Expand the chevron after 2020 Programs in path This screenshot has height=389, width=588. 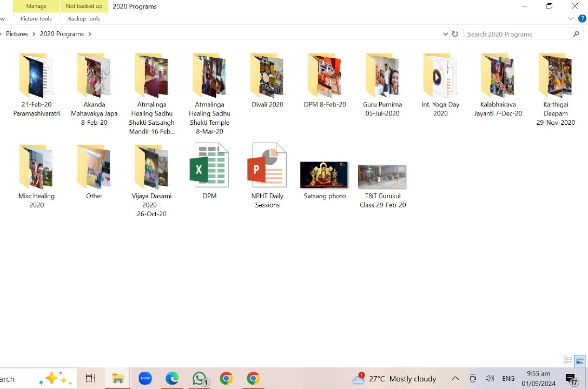click(x=90, y=34)
